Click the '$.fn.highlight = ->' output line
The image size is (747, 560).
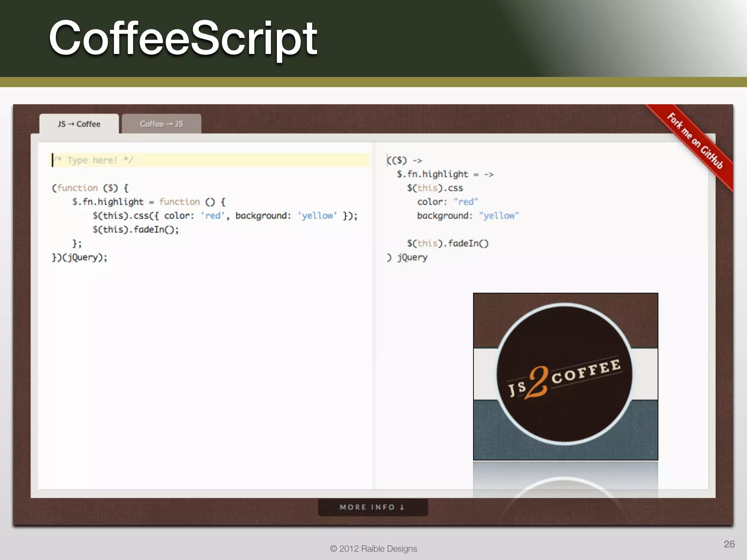tap(445, 174)
